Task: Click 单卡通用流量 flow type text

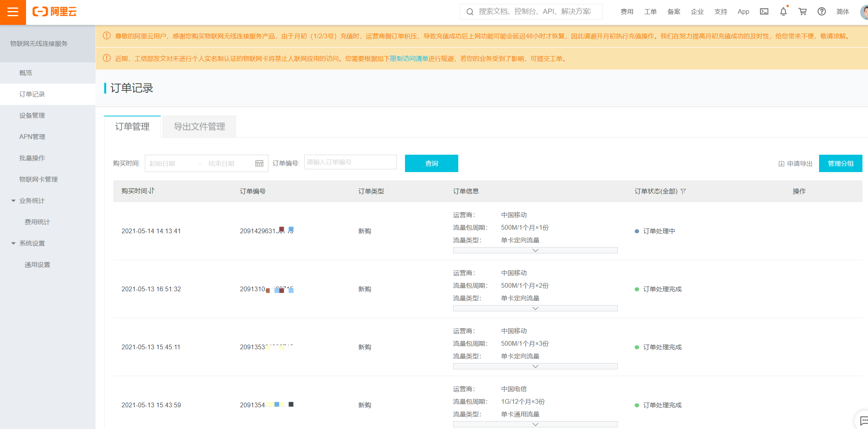Action: (x=520, y=414)
